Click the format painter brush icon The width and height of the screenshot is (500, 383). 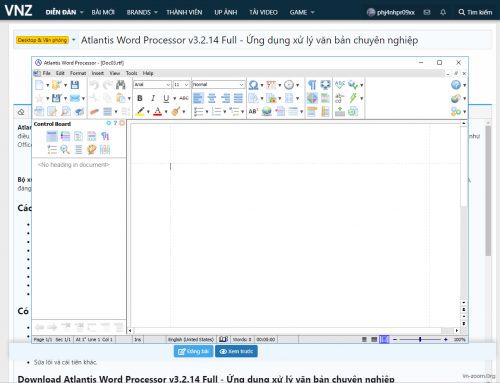[176, 111]
